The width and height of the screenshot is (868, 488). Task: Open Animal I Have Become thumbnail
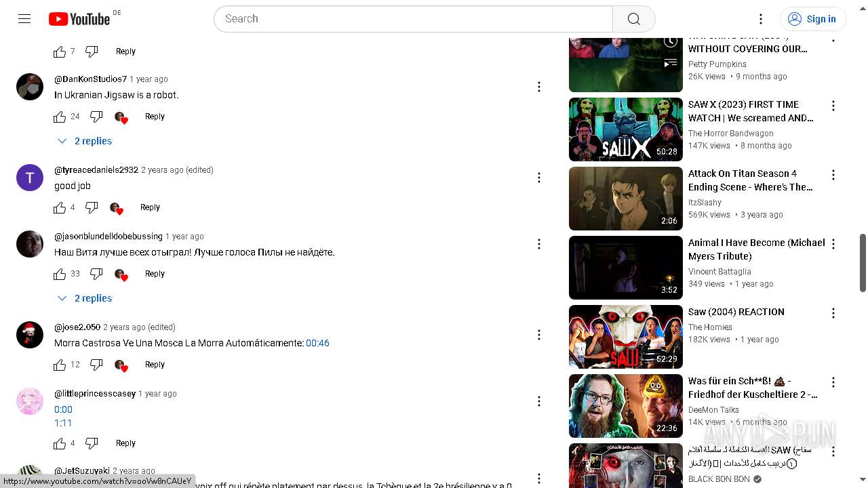coord(626,268)
